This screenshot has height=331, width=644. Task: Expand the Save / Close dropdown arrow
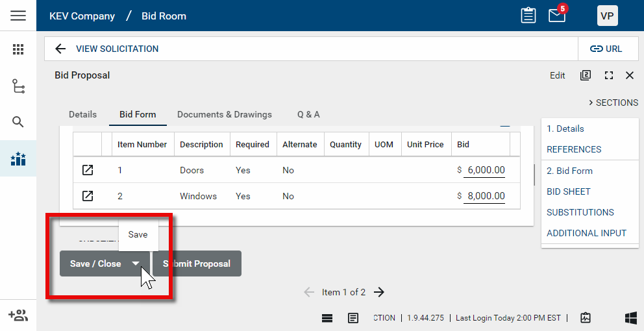point(136,264)
